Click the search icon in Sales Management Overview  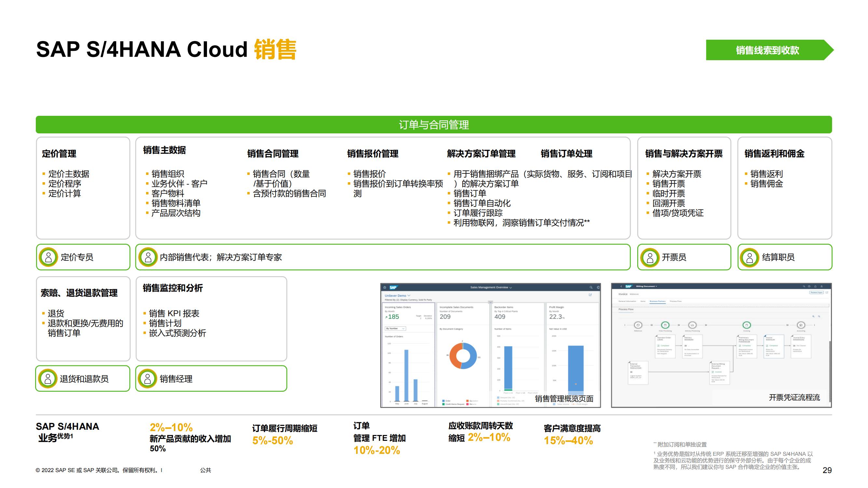click(591, 287)
